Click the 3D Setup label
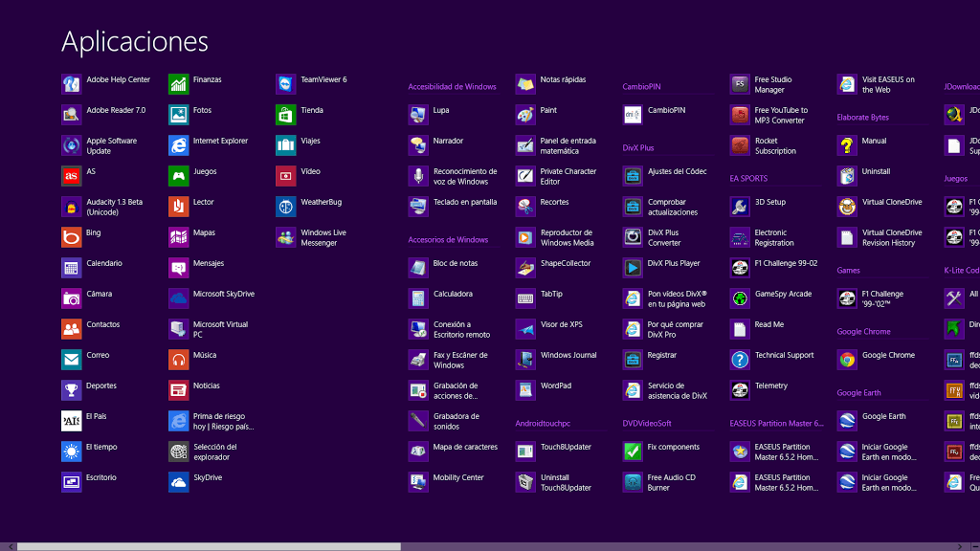 (770, 202)
